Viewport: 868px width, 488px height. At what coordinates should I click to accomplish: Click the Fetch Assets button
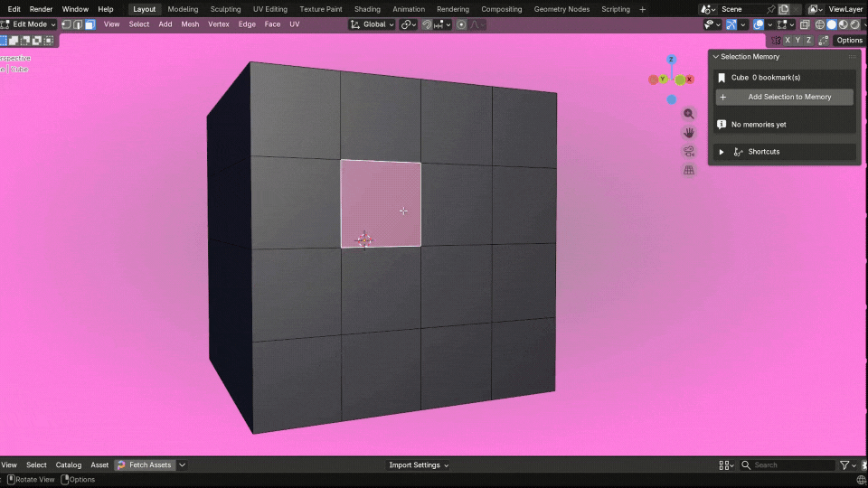click(x=145, y=465)
